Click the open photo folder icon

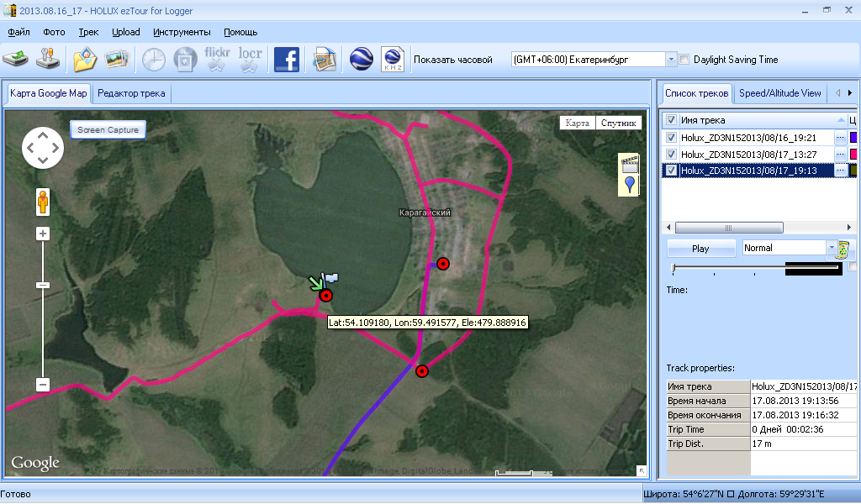tap(84, 60)
